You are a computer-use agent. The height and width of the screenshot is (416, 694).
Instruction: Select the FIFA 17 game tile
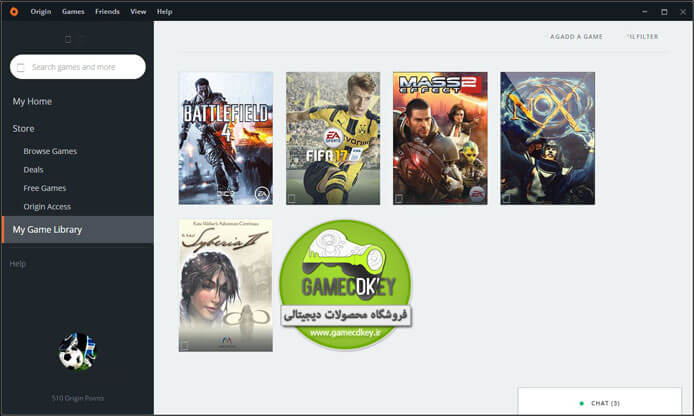click(333, 138)
